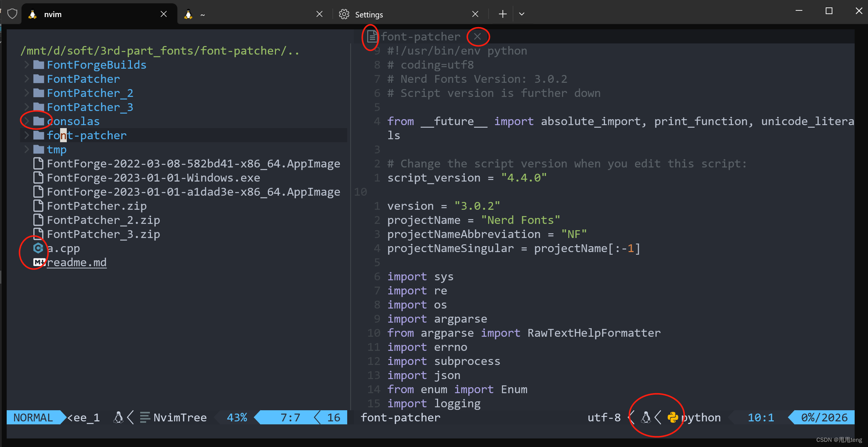Click the Tux penguin icon next to utf-8

(646, 418)
